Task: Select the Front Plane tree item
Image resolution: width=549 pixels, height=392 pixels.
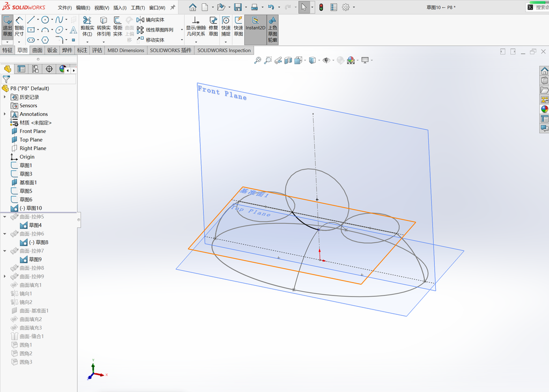Action: 33,131
